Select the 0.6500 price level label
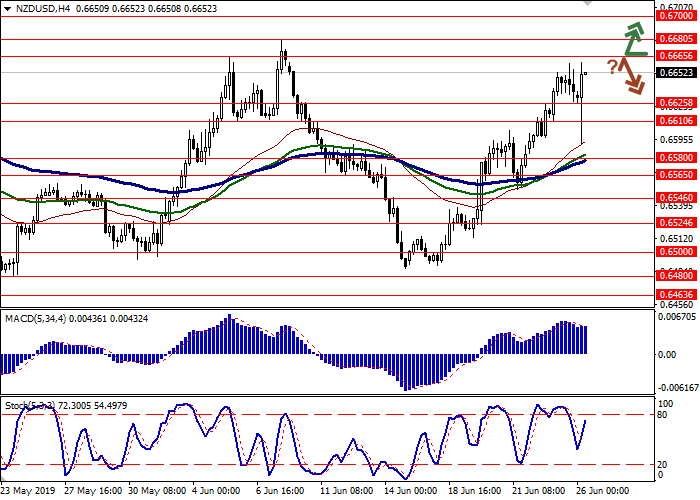The height and width of the screenshot is (500, 700). [677, 254]
